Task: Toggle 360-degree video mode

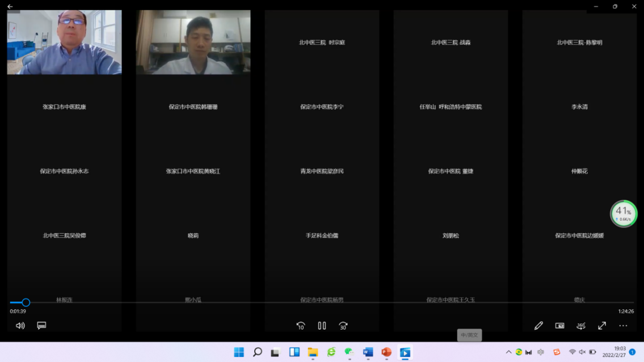Action: coord(580,326)
